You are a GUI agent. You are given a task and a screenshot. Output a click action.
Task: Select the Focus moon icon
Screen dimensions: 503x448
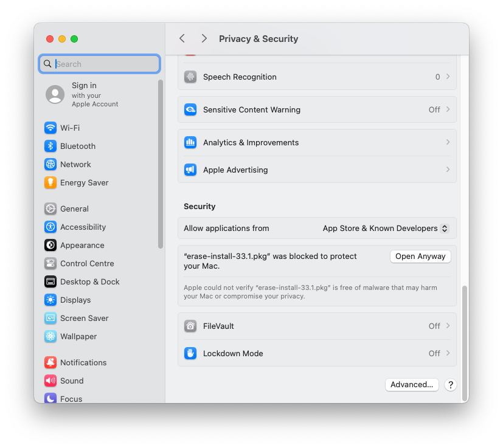[x=50, y=398]
